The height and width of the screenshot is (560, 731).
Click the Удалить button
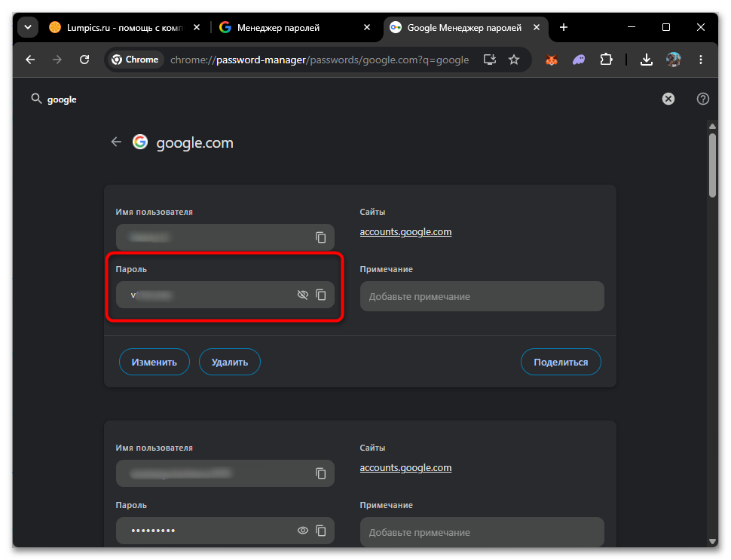pos(230,362)
